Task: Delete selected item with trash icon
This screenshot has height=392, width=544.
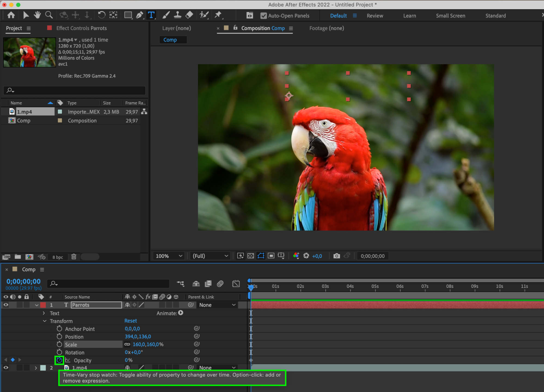Action: (x=74, y=257)
